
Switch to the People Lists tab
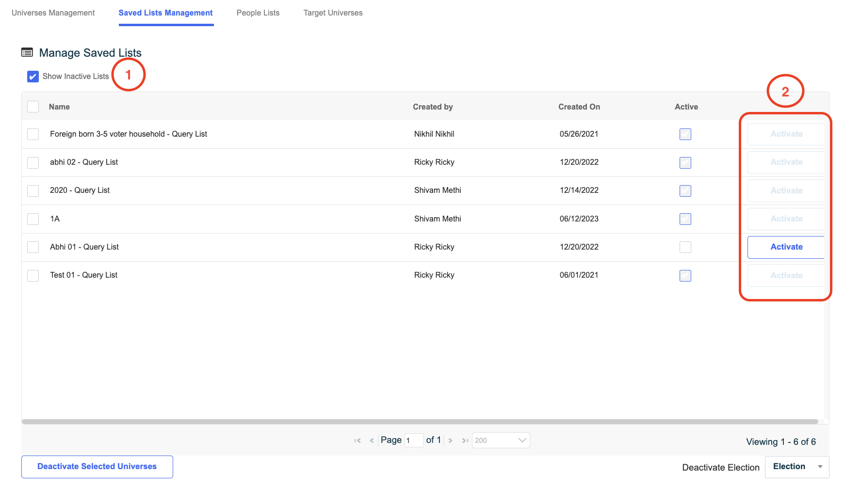tap(258, 13)
